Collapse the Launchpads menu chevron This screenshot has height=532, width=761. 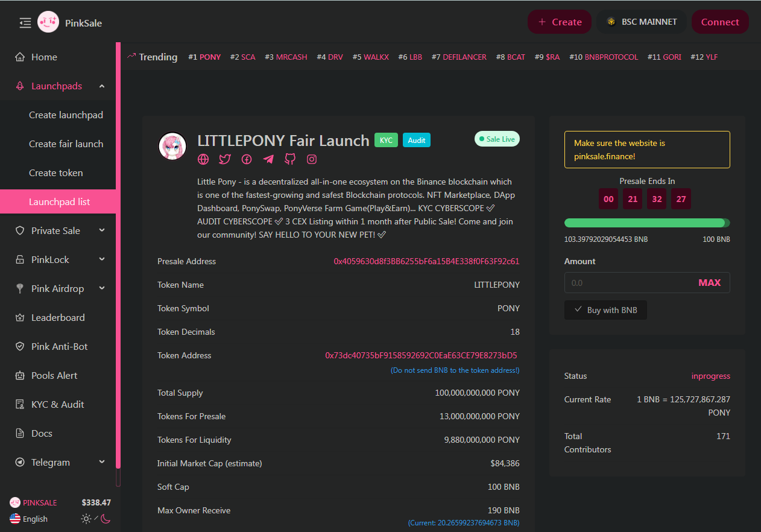(102, 86)
